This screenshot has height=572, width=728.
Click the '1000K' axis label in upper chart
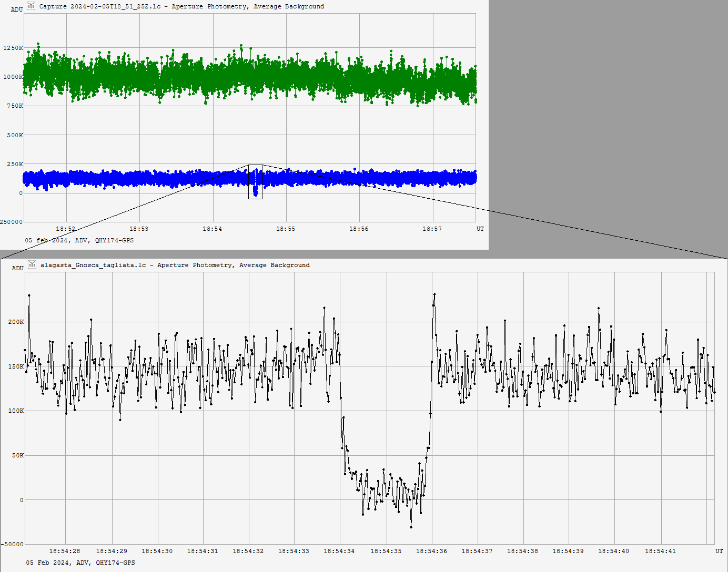click(13, 77)
